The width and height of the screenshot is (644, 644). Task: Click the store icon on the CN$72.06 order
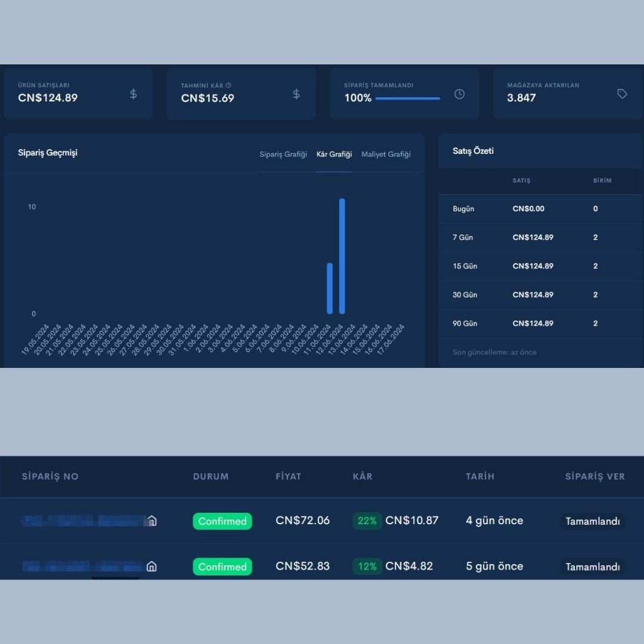point(152,521)
